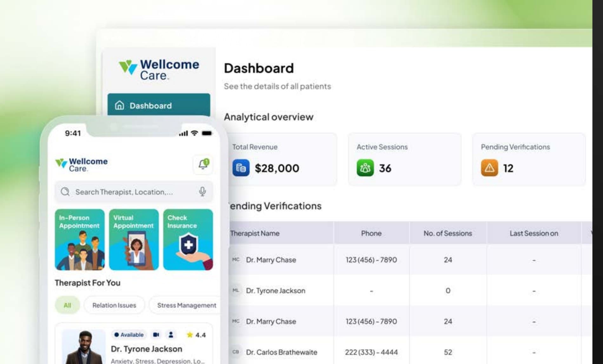Select the All filter chip
The height and width of the screenshot is (364, 603).
(x=67, y=305)
